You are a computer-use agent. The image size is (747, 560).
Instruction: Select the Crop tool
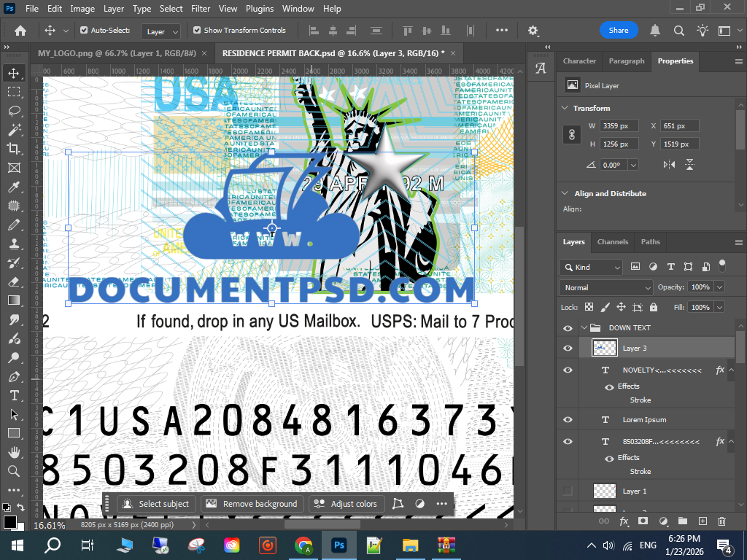[x=13, y=149]
